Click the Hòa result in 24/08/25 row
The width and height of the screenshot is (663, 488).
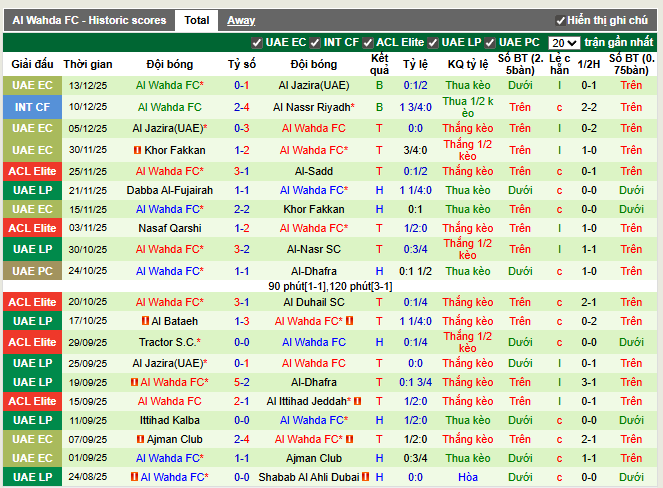click(468, 477)
